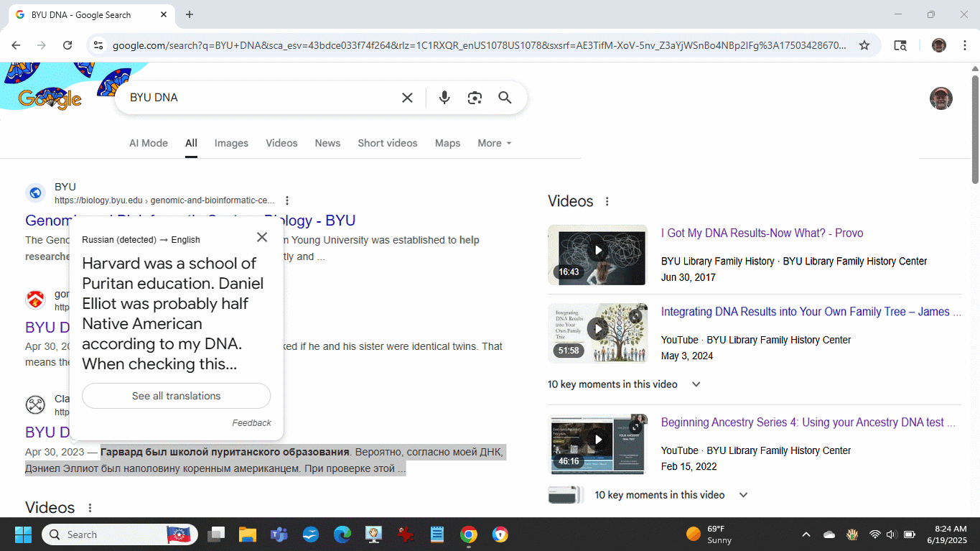Open Integrating DNA Results into Your Own Family Tree
This screenshot has height=551, width=980.
coord(811,312)
